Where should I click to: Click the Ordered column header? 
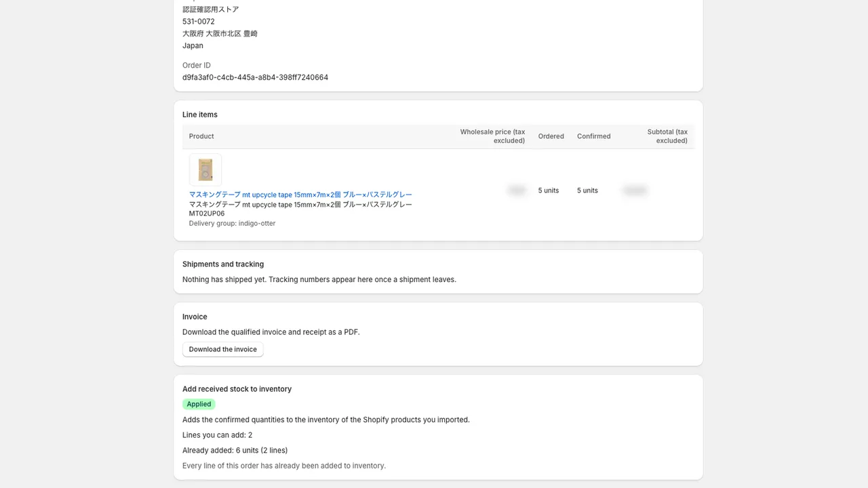point(551,136)
